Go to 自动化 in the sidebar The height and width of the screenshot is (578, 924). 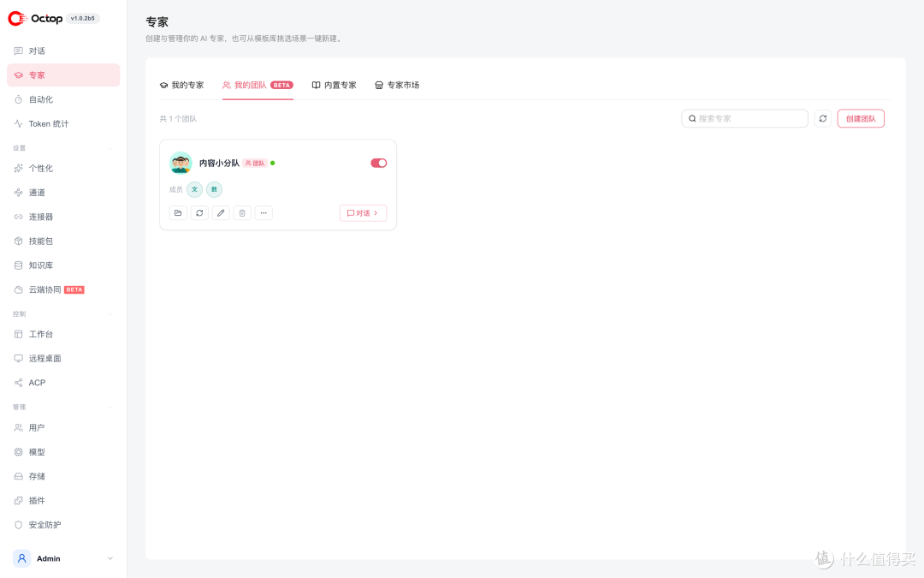coord(63,99)
